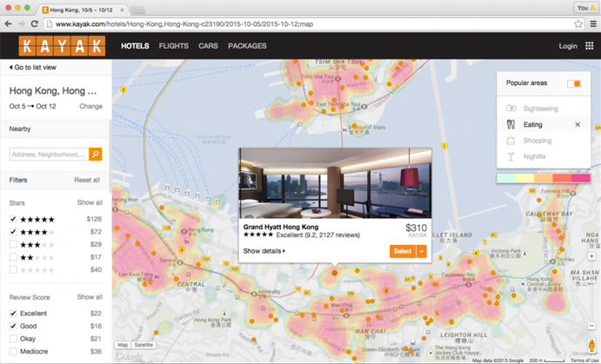Check the Mediocre review score checkbox

click(13, 351)
